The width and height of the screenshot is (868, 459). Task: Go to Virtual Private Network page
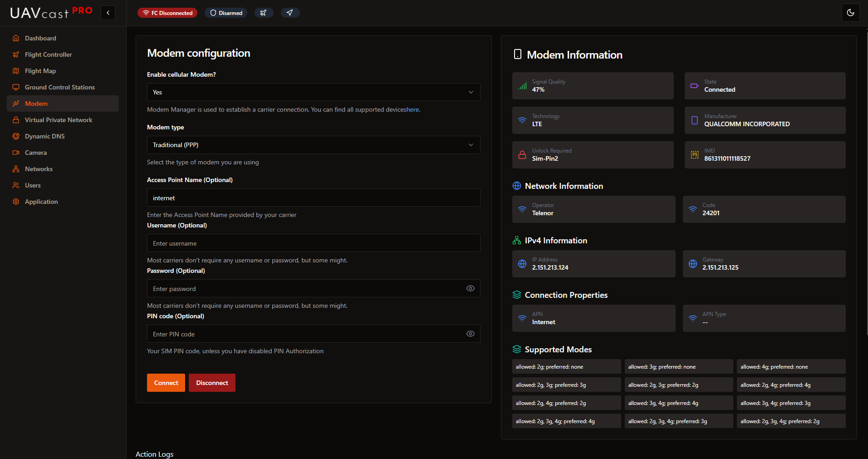click(x=58, y=120)
